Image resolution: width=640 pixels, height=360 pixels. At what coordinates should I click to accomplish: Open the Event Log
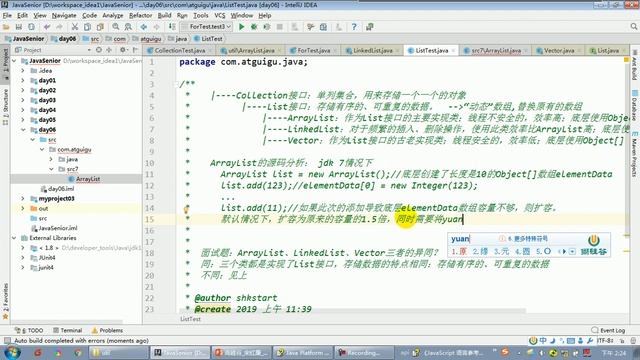(x=608, y=330)
